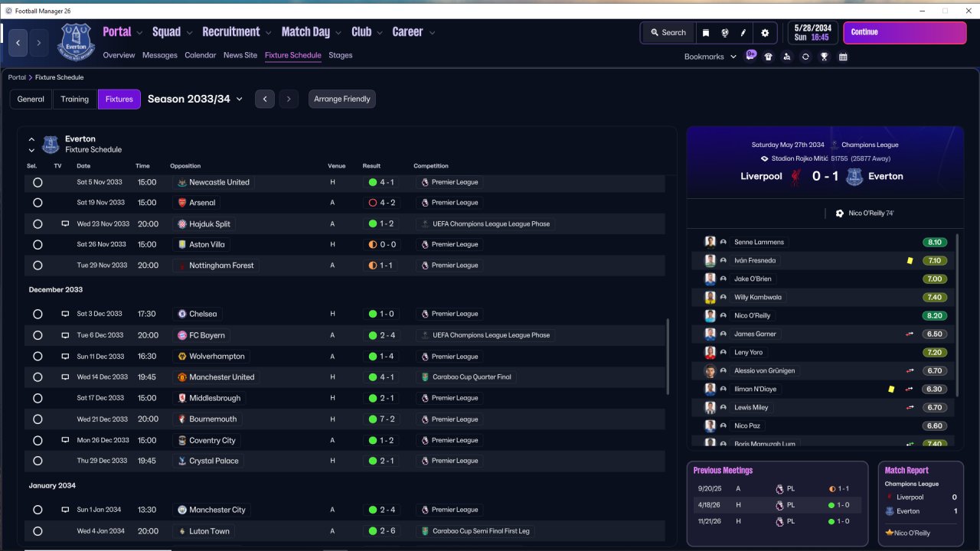Screen dimensions: 980x551
Task: Select the Arsenal fixture radio button
Action: 38,203
